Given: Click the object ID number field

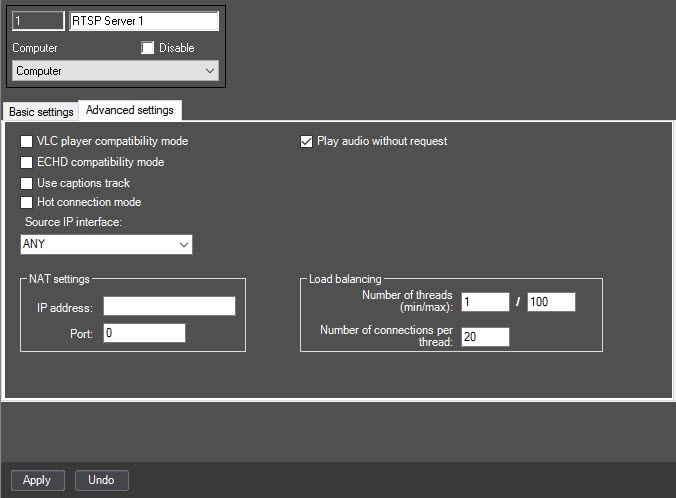Looking at the screenshot, I should click(x=38, y=21).
